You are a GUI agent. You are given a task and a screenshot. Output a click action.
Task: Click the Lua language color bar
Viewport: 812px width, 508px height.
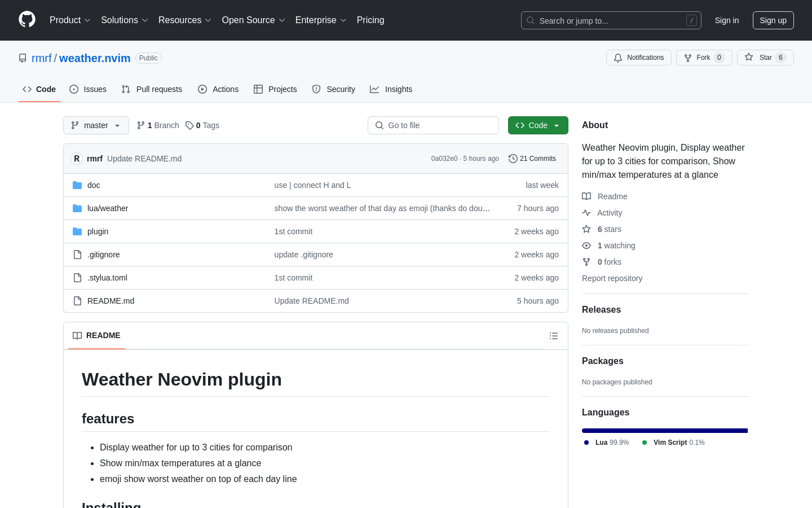point(665,431)
